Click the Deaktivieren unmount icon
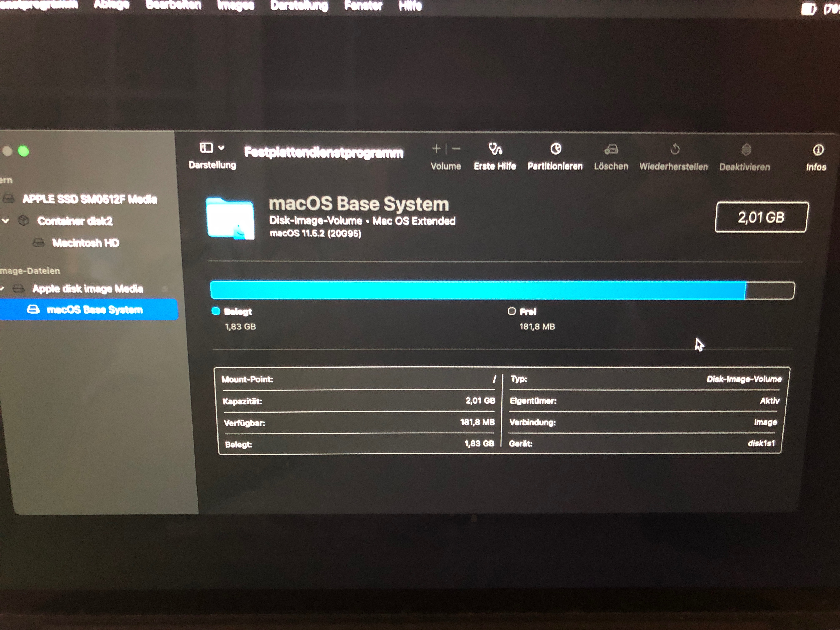Viewport: 840px width, 630px height. pyautogui.click(x=746, y=150)
